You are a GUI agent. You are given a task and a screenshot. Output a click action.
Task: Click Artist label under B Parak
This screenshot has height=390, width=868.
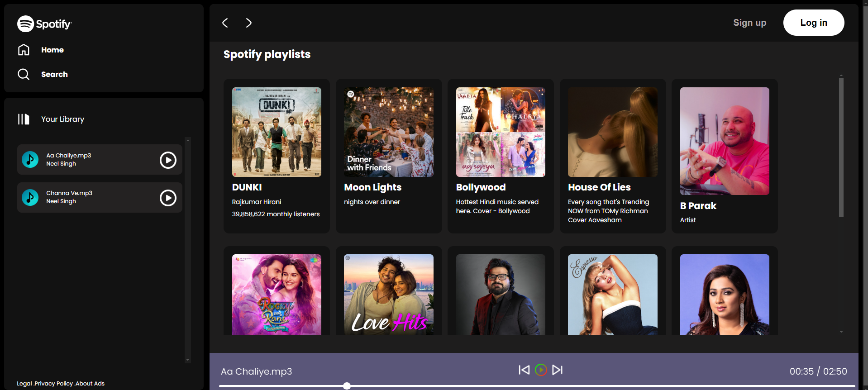click(688, 220)
